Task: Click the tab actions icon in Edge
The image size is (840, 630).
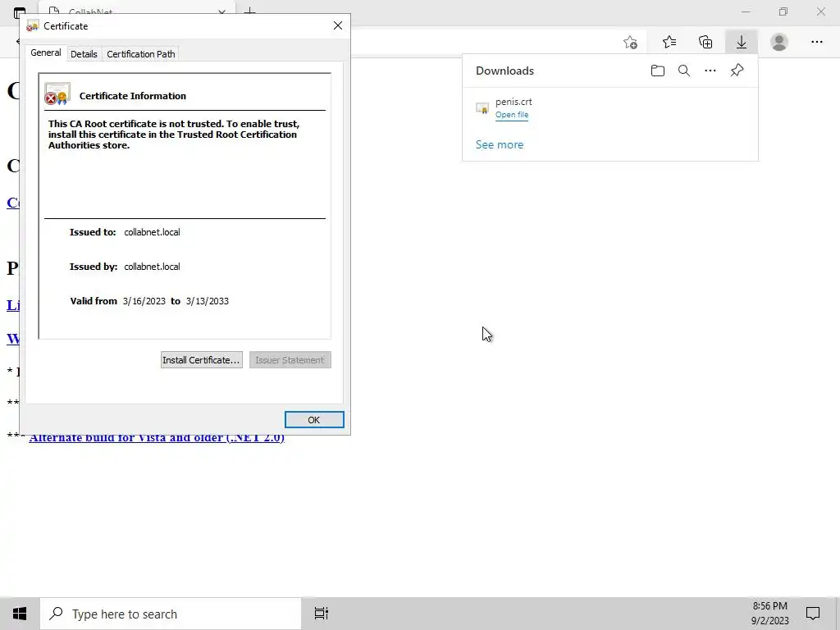Action: tap(20, 11)
